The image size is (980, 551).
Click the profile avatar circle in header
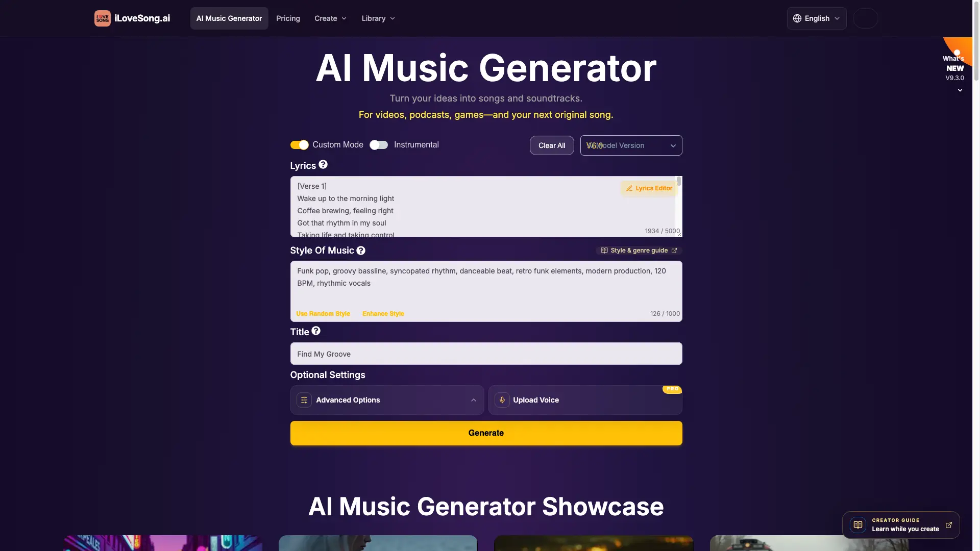pos(866,18)
